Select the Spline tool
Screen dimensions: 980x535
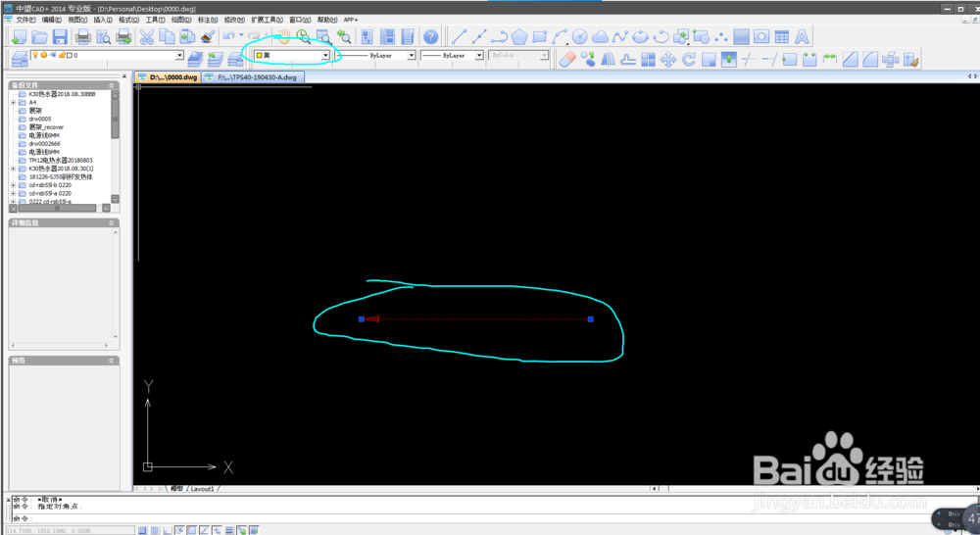620,37
